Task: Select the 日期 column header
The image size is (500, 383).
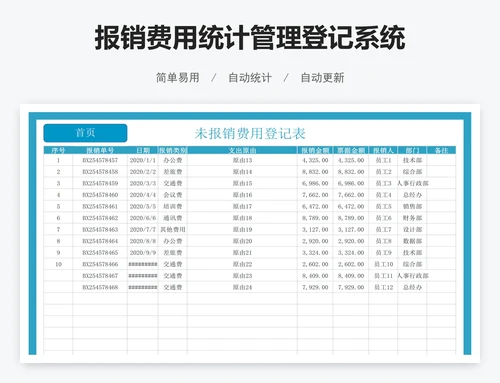Action: click(143, 150)
